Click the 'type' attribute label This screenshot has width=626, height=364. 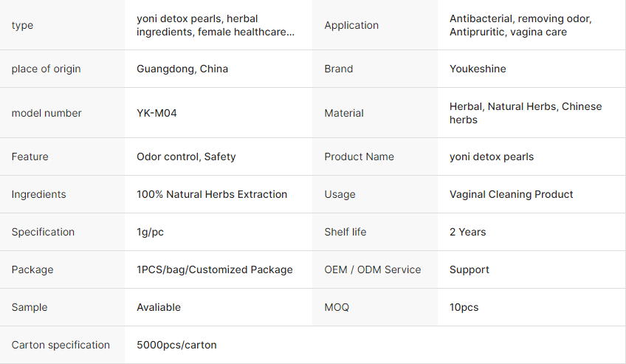pos(22,25)
